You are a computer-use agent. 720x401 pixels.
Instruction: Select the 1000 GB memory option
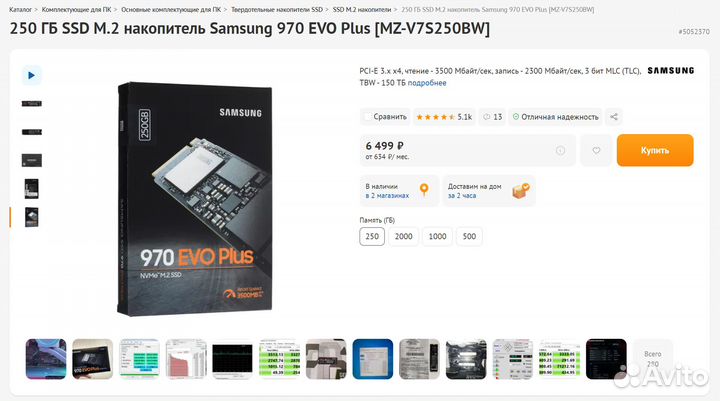pyautogui.click(x=437, y=236)
